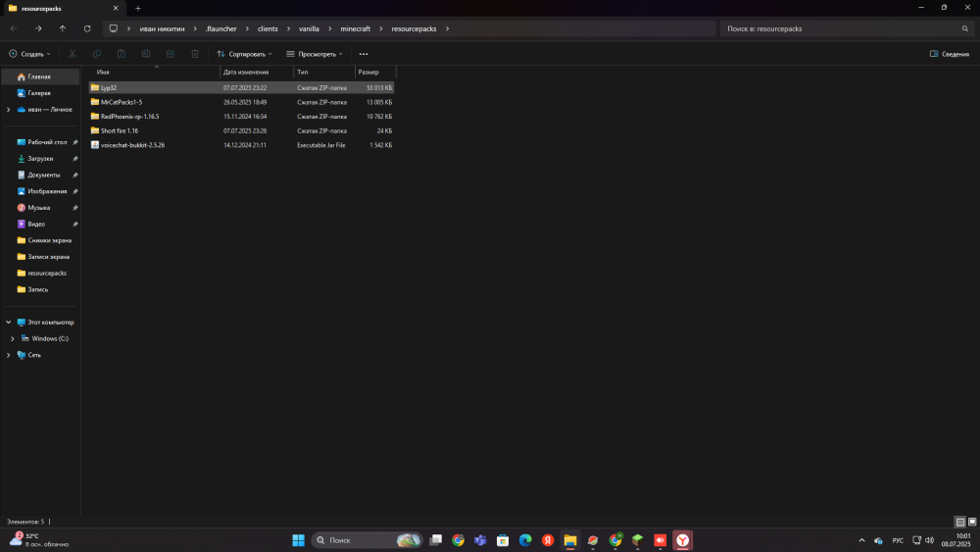Show hidden system tray icons
Image resolution: width=980 pixels, height=552 pixels.
tap(861, 540)
